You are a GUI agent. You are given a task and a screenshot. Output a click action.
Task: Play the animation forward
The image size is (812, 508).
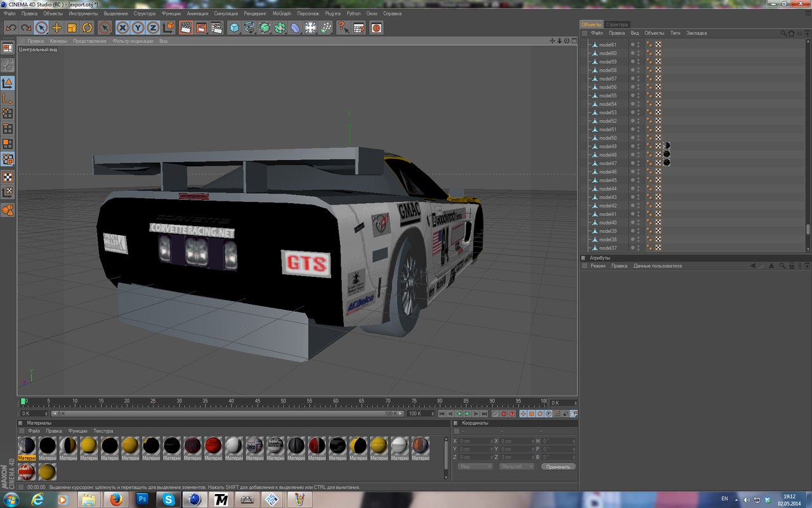[x=468, y=413]
